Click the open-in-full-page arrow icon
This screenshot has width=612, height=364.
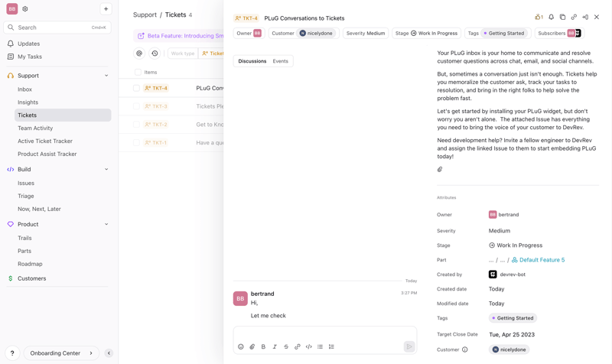(585, 17)
